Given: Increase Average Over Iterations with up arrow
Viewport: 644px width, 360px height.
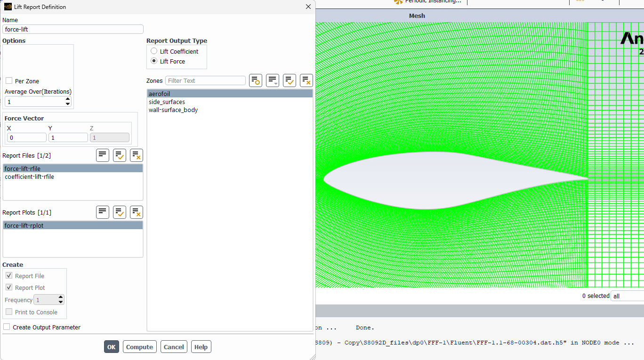Looking at the screenshot, I should tap(68, 99).
